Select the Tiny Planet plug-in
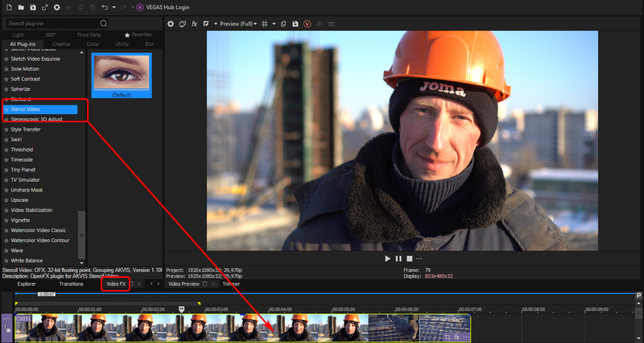 point(23,170)
